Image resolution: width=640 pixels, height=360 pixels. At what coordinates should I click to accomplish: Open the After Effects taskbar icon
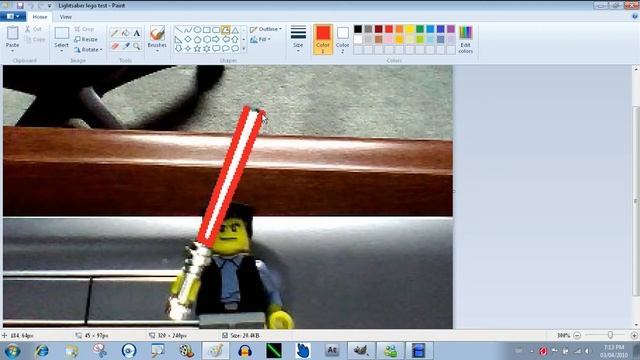[x=332, y=351]
